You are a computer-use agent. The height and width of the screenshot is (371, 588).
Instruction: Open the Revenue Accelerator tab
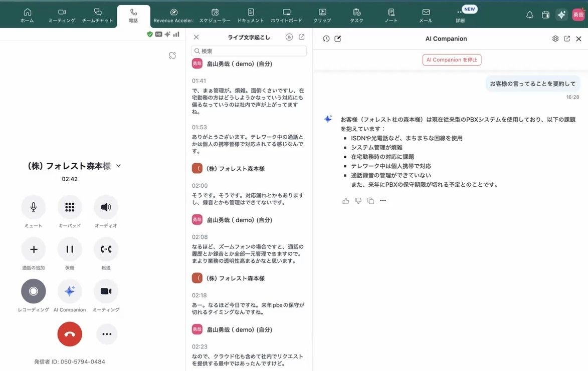pos(173,16)
